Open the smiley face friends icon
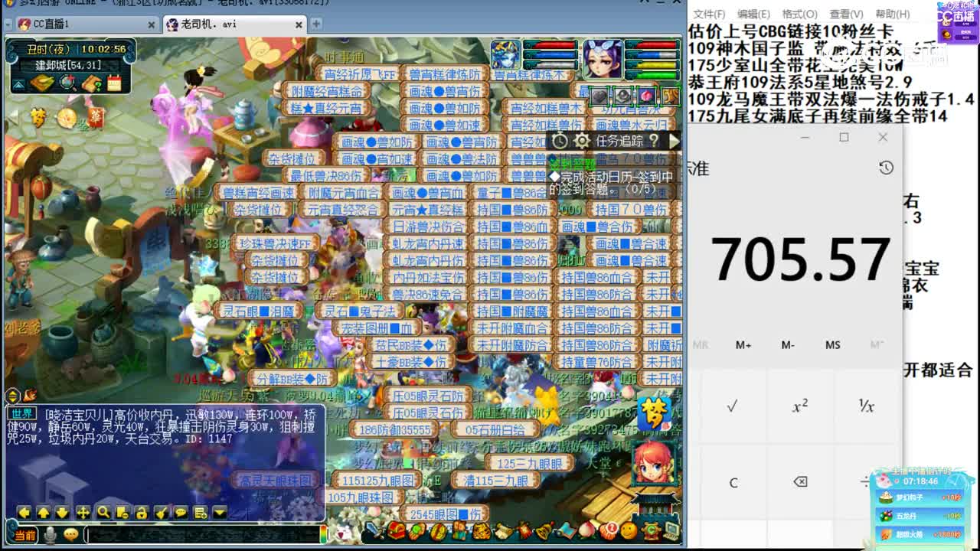The width and height of the screenshot is (980, 551). [x=629, y=530]
